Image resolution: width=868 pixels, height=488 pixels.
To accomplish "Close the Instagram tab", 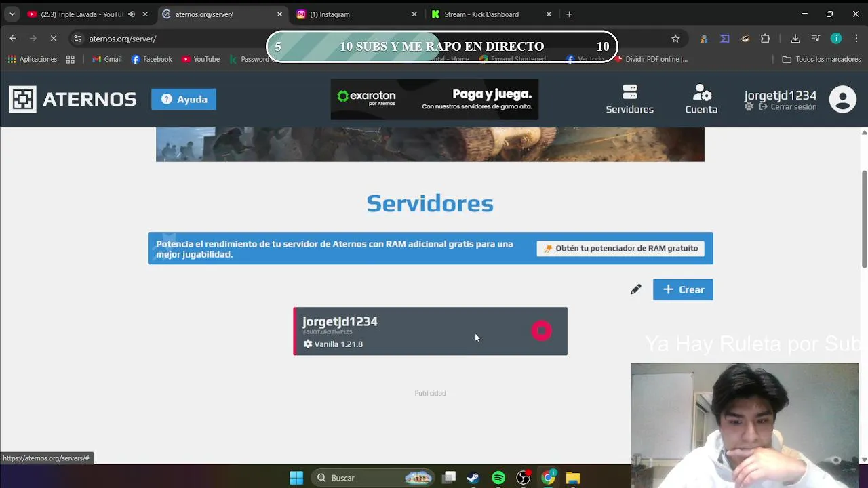I will (414, 14).
